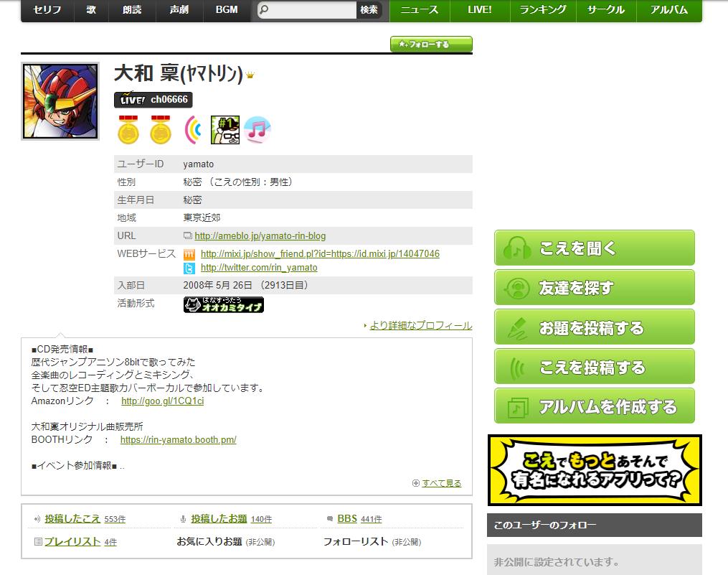The image size is (728, 575).
Task: Open the mixi profile link
Action: point(320,254)
